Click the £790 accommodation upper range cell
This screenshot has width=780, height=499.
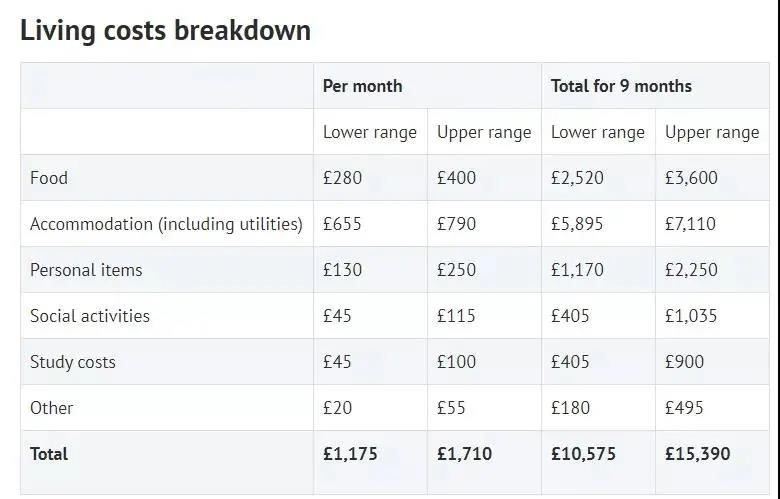(x=456, y=224)
